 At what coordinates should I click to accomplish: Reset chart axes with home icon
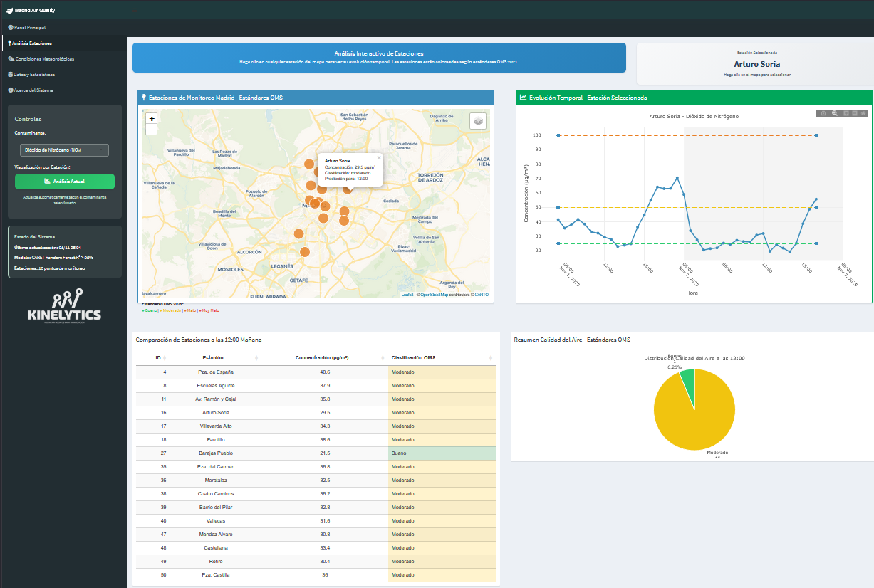pyautogui.click(x=863, y=113)
